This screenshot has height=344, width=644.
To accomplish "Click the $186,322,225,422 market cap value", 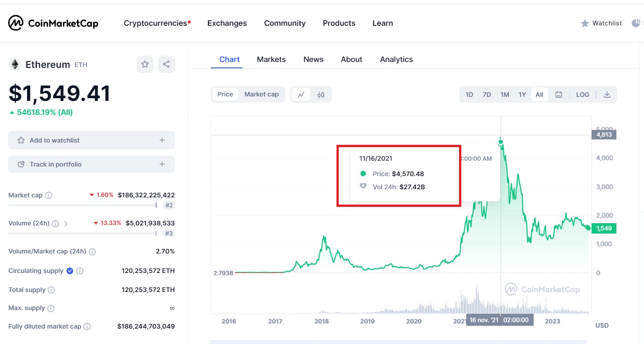I will pyautogui.click(x=146, y=195).
